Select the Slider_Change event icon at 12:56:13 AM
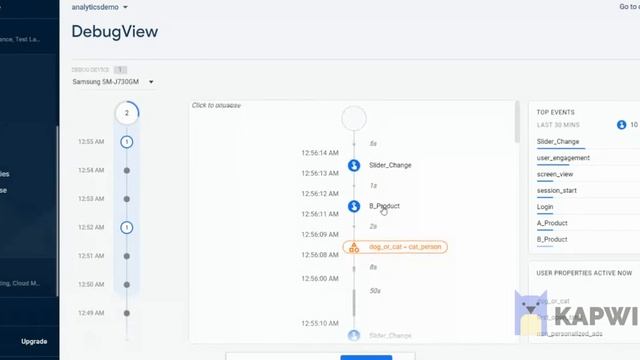Viewport: 640px width, 360px height. [354, 165]
